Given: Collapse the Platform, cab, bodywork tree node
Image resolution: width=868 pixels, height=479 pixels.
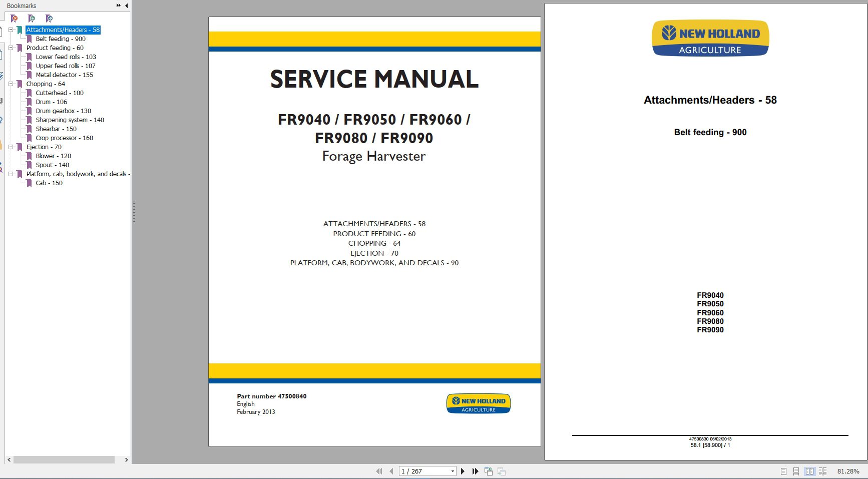Looking at the screenshot, I should tap(11, 174).
